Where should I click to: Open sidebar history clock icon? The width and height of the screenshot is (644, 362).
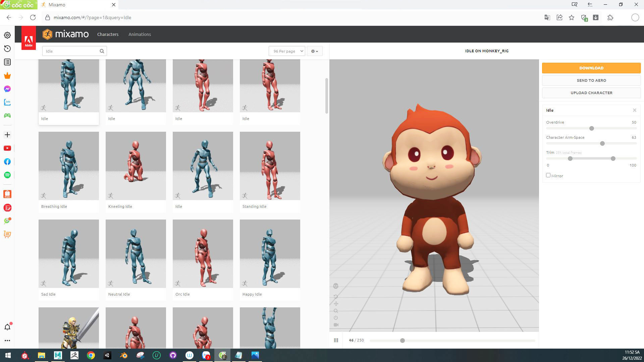click(7, 49)
